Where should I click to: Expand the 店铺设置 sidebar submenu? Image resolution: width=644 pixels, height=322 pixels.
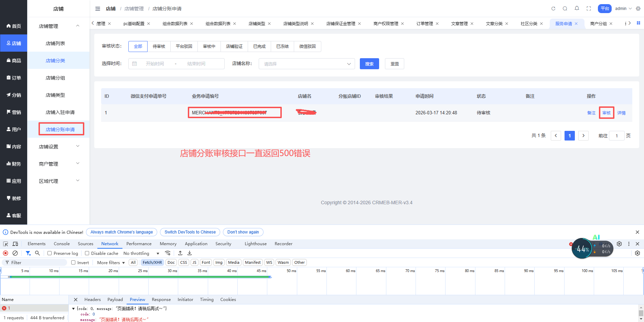[58, 147]
